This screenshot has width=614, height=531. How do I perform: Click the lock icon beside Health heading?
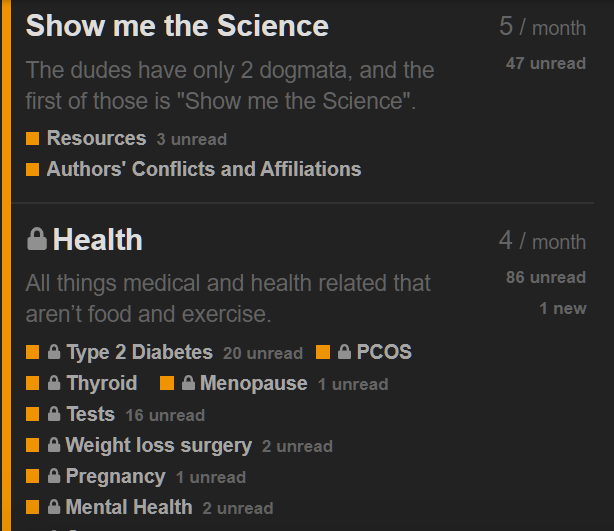tap(37, 239)
